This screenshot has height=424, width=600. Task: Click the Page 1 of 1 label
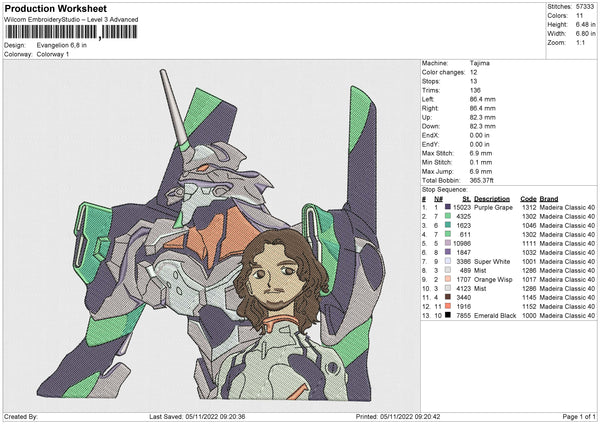click(579, 416)
